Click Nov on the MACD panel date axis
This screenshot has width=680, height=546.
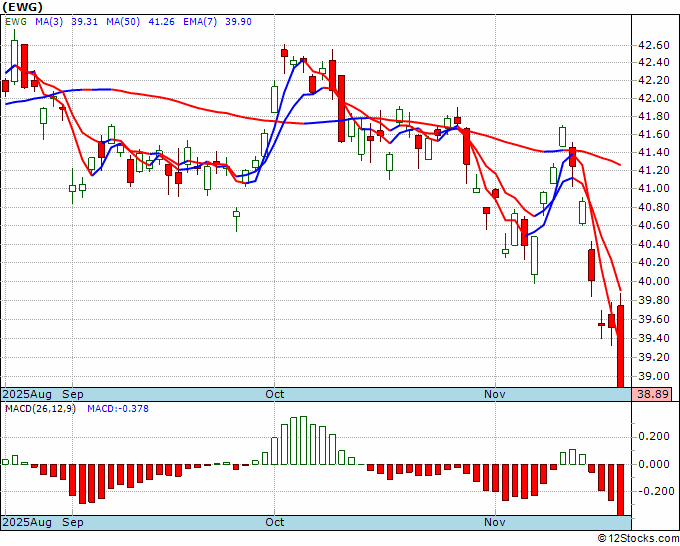(x=495, y=522)
